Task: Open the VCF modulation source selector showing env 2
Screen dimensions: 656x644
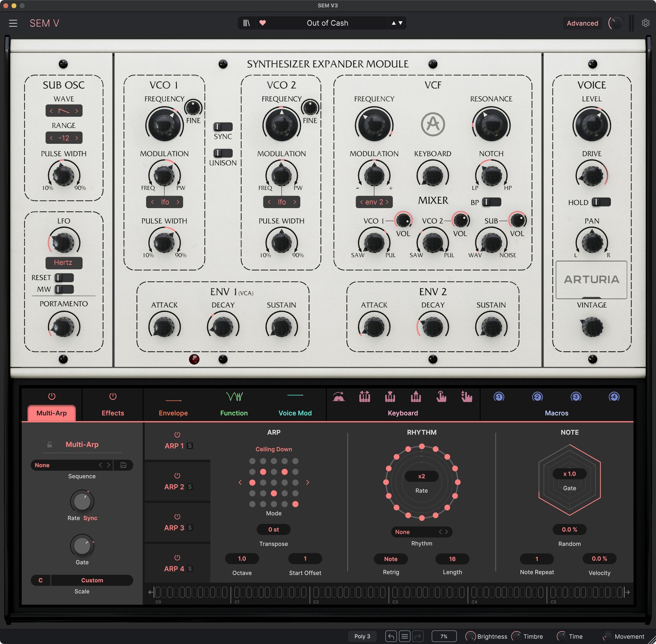Action: [374, 202]
